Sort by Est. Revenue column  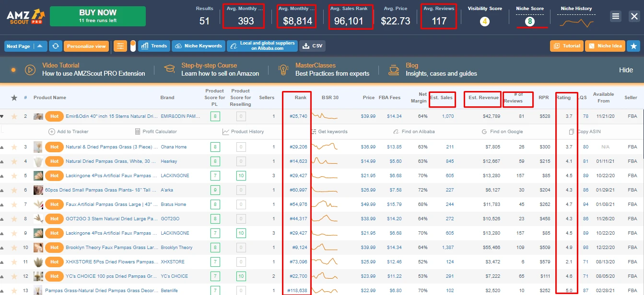point(483,98)
